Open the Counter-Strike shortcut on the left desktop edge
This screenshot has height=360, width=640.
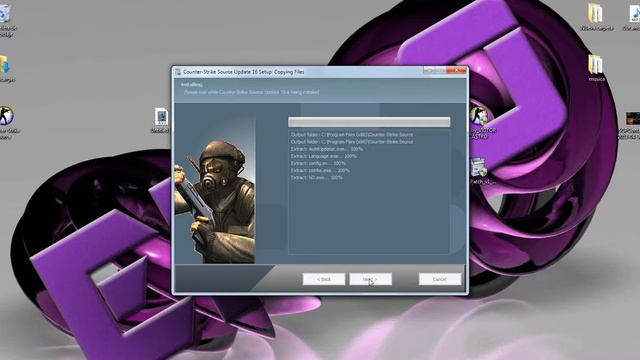click(x=7, y=122)
